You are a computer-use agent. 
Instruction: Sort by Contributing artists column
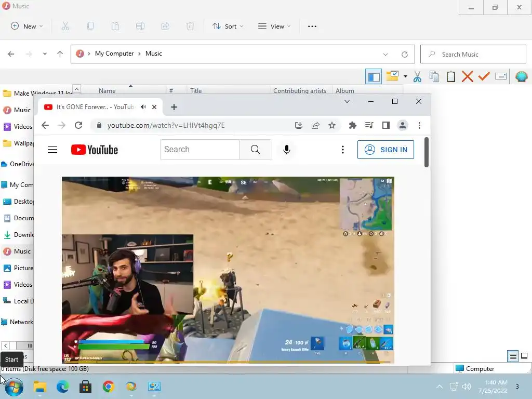point(300,90)
